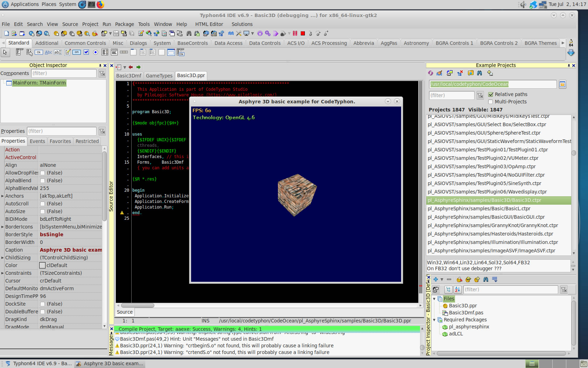Switch to the Basic3Dmf editor tab
This screenshot has width=588, height=368.
point(129,76)
